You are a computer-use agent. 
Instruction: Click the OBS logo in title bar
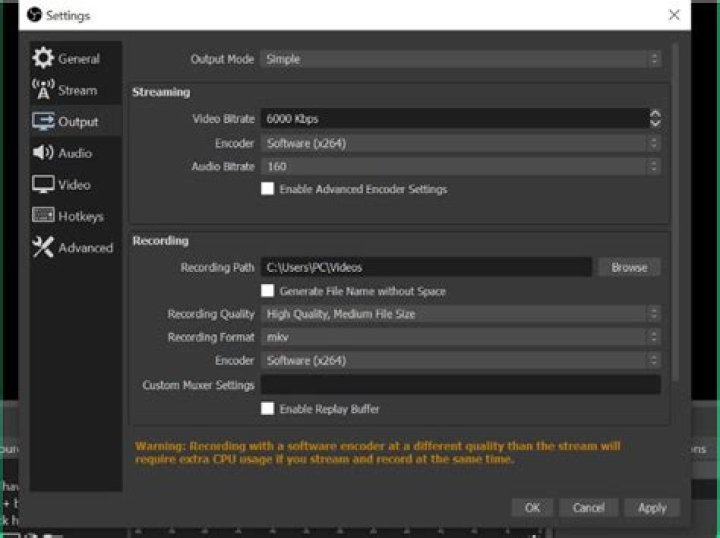pyautogui.click(x=34, y=15)
